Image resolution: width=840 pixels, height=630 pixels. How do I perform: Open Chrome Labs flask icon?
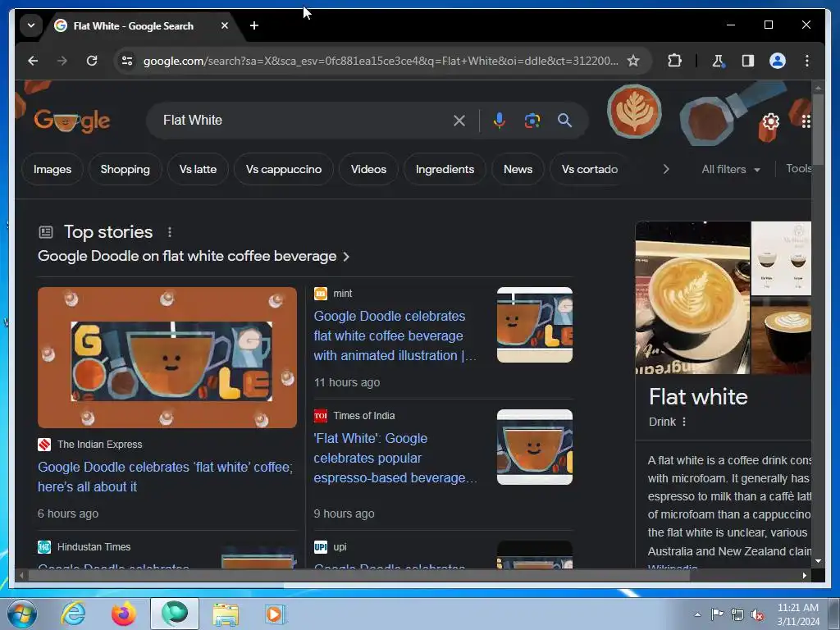[x=719, y=61]
